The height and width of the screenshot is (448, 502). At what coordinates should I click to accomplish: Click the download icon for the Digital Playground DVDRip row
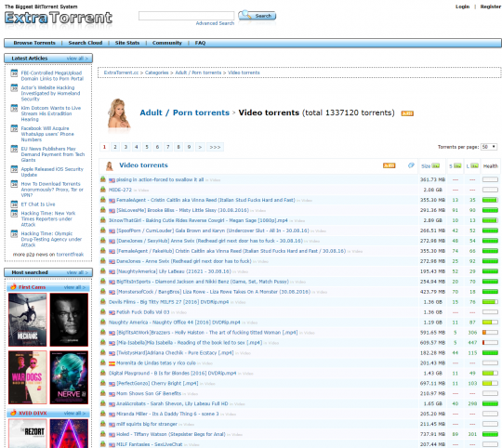pyautogui.click(x=103, y=373)
